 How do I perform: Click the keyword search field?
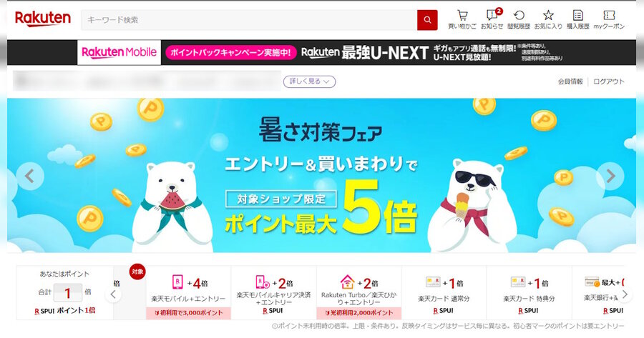pyautogui.click(x=249, y=20)
